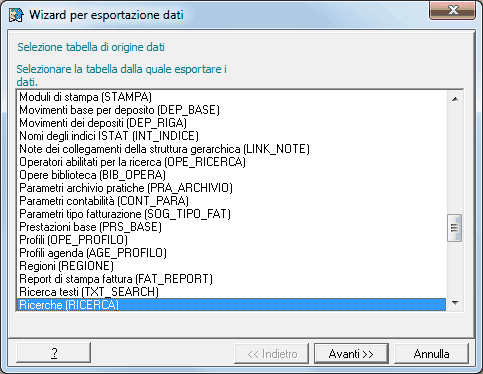Choose Ricerca testi (TXT_SEARCH)
The image size is (483, 374).
coord(231,292)
